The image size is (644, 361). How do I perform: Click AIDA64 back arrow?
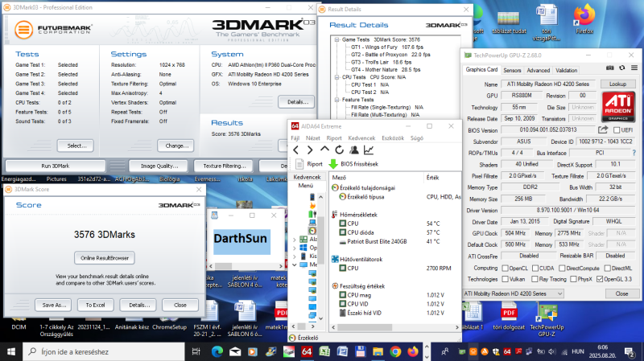(x=296, y=150)
